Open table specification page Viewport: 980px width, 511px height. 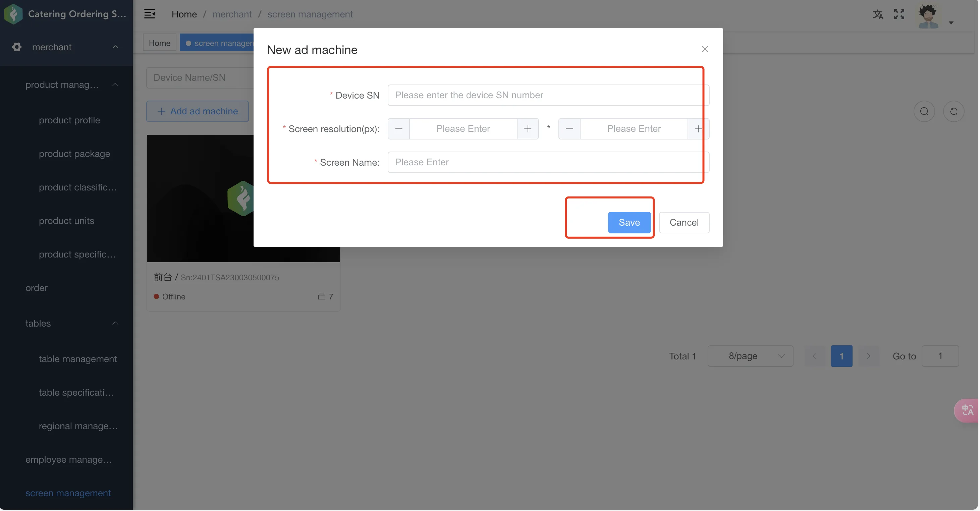coord(76,392)
